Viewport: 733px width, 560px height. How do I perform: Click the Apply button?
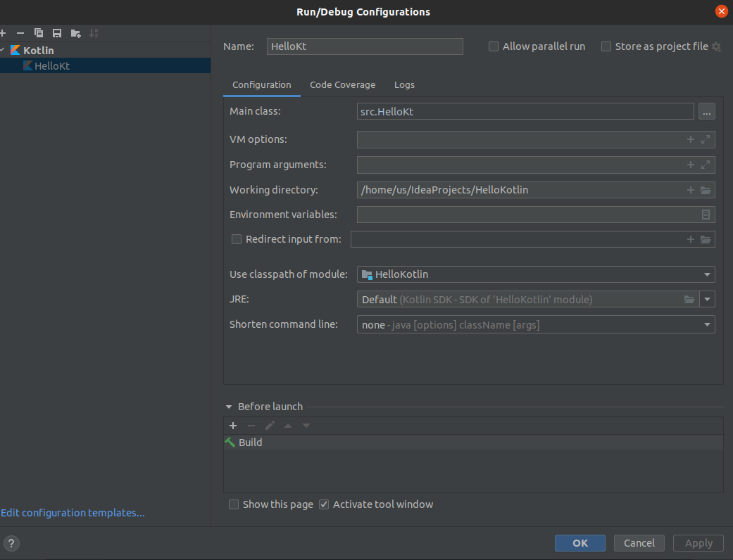point(698,543)
